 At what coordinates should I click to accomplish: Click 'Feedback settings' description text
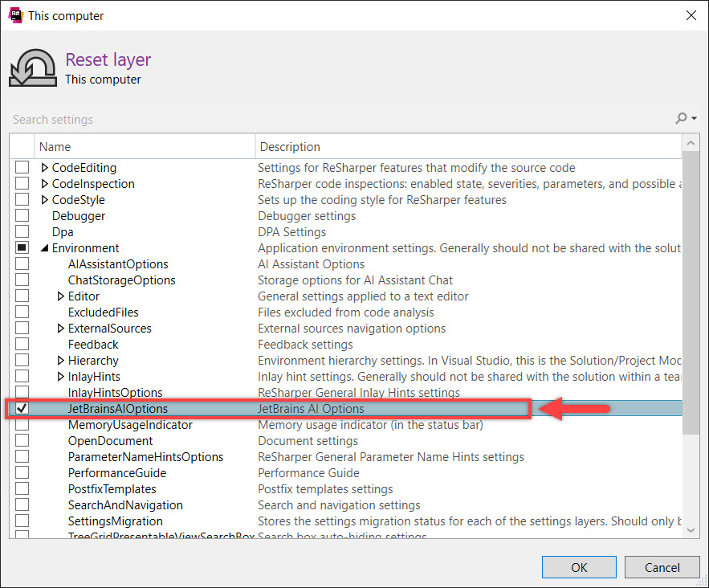coord(305,345)
